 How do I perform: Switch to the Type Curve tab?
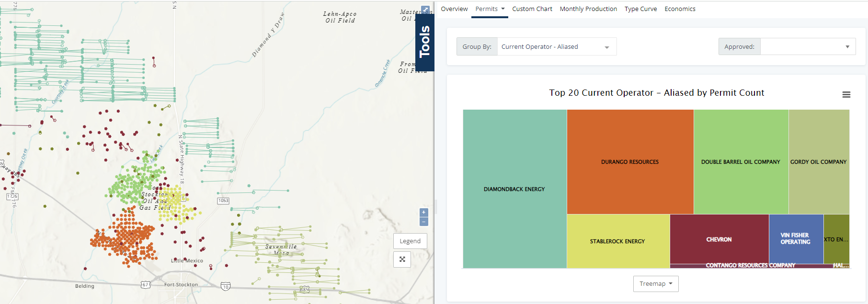pos(640,9)
